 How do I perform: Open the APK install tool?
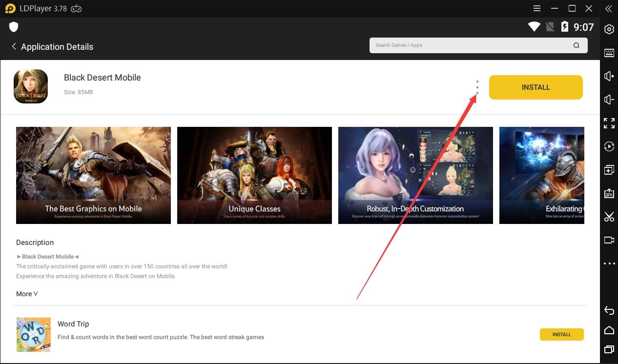click(609, 193)
